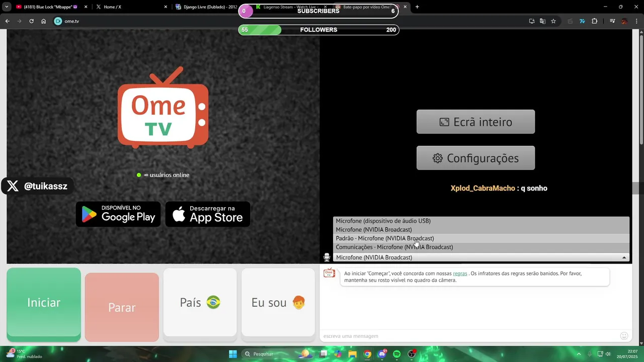View site information icon in address bar
The width and height of the screenshot is (644, 362).
coord(58,21)
